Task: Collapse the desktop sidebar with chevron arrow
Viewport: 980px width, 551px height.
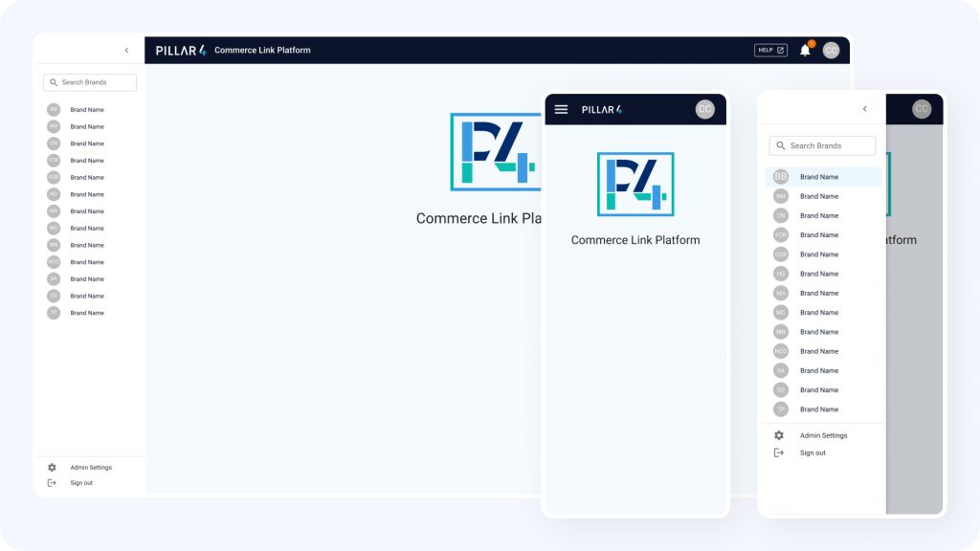Action: click(x=127, y=50)
